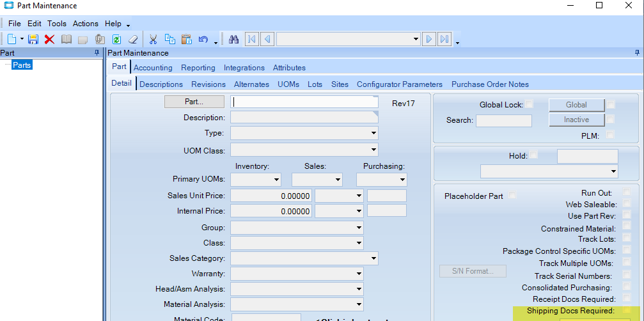This screenshot has width=644, height=321.
Task: Open search with the binoculars icon
Action: (233, 39)
